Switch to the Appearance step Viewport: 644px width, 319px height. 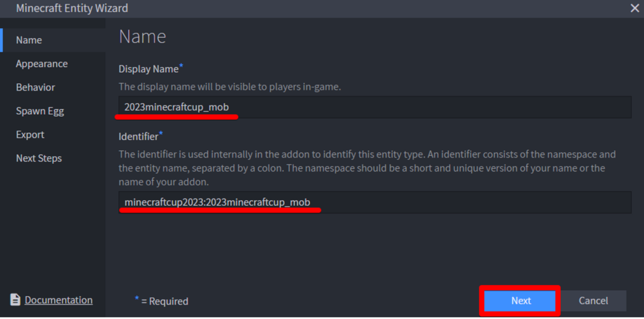point(42,64)
